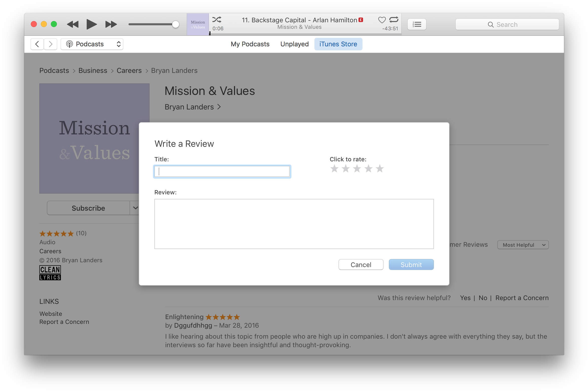This screenshot has height=392, width=588.
Task: Click the yellow minimize window button
Action: click(x=44, y=24)
